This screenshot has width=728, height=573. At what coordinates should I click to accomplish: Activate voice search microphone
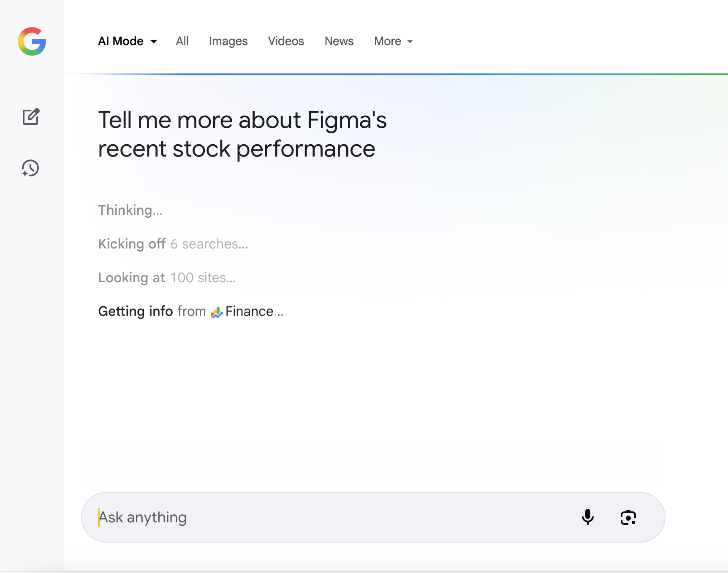[587, 517]
